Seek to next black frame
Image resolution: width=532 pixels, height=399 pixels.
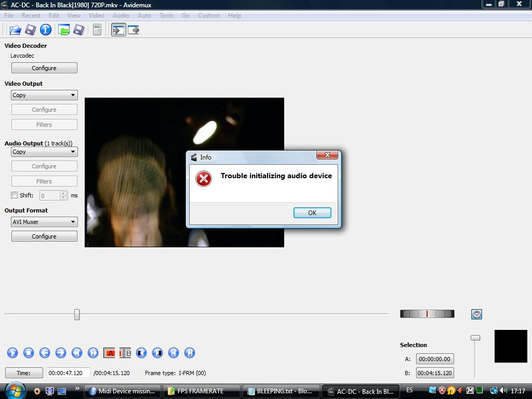(157, 353)
